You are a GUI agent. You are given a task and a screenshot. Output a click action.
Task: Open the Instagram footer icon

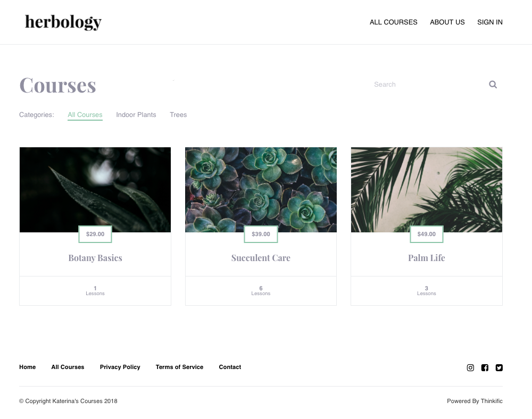coord(470,367)
